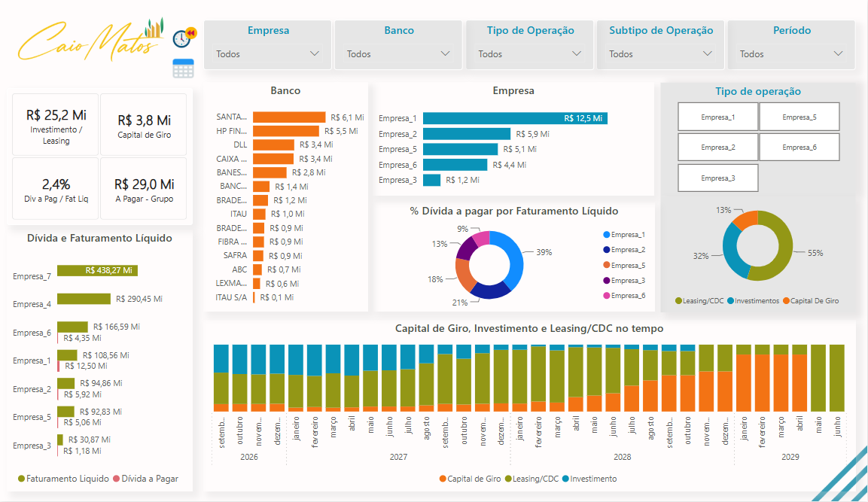The width and height of the screenshot is (868, 502).
Task: Expand the Subtipo de Operação dropdown
Action: [x=660, y=53]
